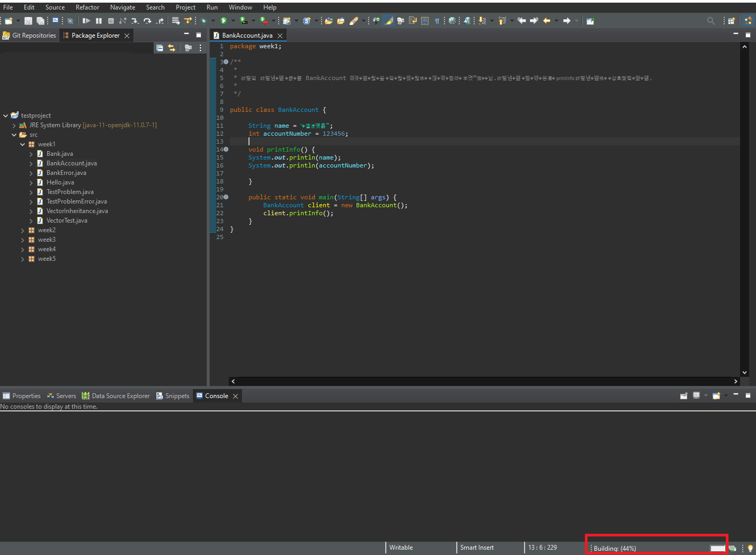
Task: Click the Next Annotation yellow down arrow
Action: coord(482,21)
